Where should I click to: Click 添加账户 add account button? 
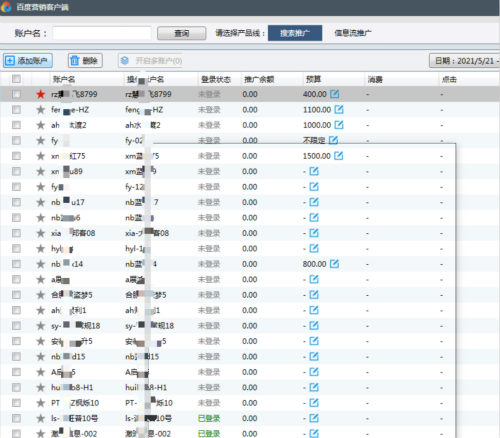28,61
